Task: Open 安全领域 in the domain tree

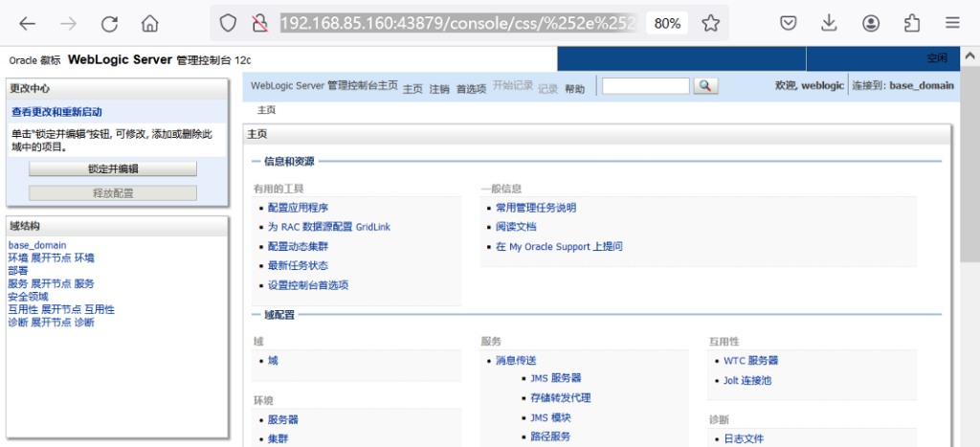Action: click(x=28, y=297)
